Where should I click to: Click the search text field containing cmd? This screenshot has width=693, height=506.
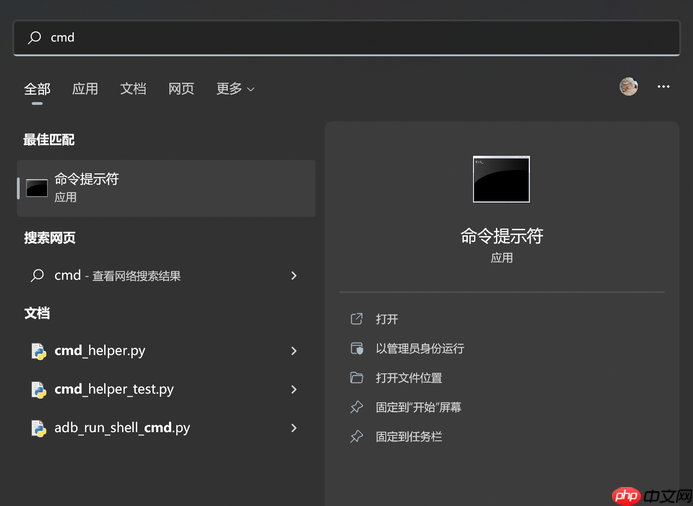(x=350, y=37)
